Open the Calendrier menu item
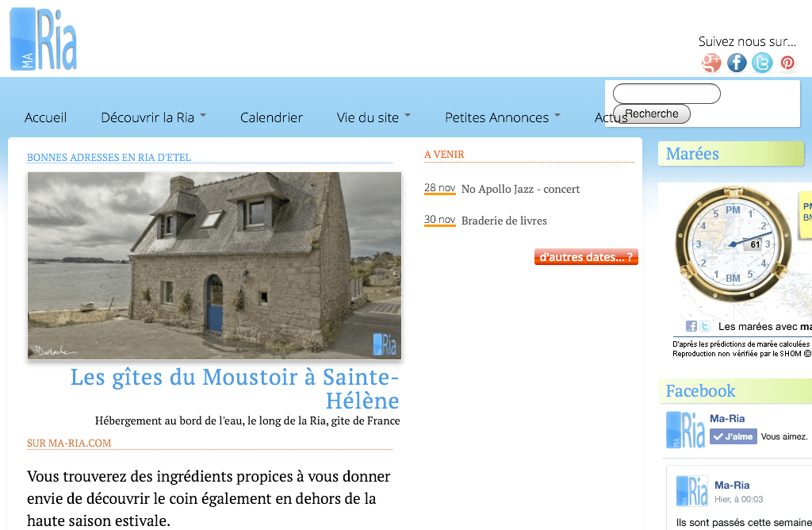 coord(271,117)
